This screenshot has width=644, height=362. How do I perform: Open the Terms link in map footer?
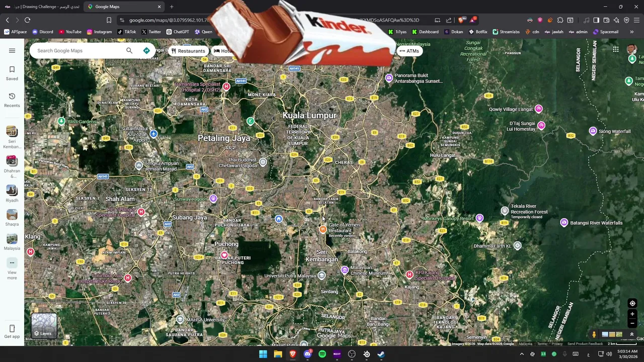tap(542, 344)
